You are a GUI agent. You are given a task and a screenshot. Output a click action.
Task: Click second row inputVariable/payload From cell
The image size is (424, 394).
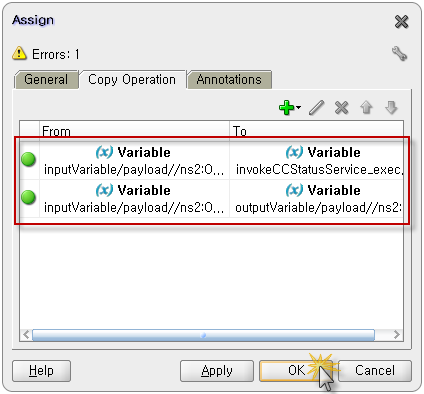pyautogui.click(x=134, y=199)
